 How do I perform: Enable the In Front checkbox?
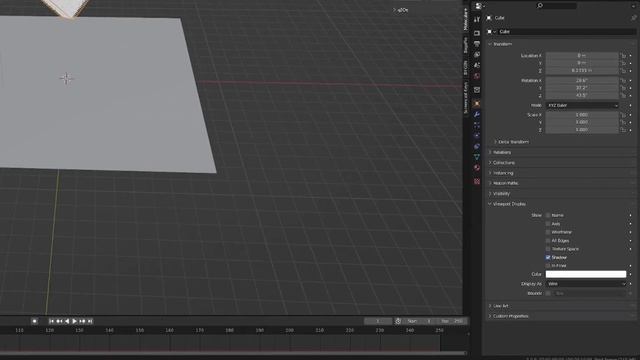pos(548,266)
